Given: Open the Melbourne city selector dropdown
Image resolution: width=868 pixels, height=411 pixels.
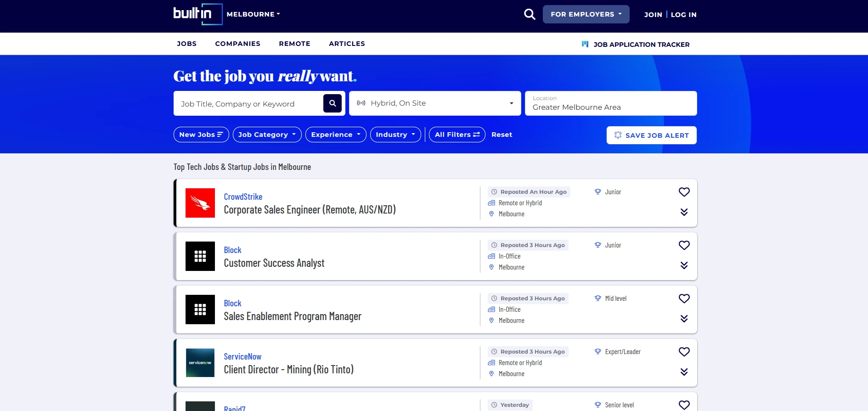Looking at the screenshot, I should (253, 14).
